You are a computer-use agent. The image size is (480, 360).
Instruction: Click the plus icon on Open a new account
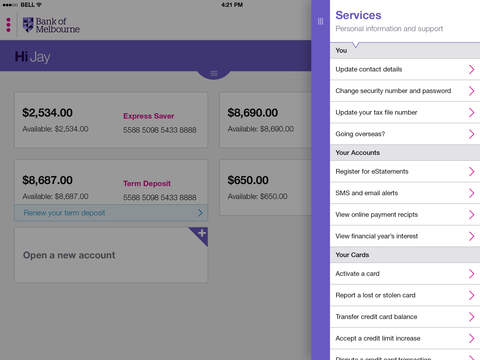click(x=201, y=234)
